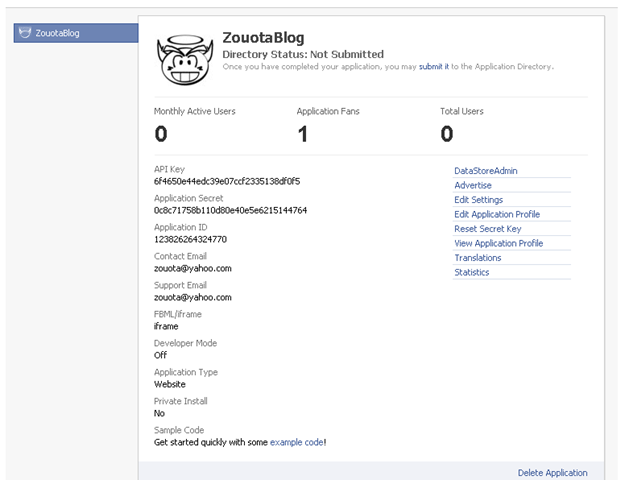Open Edit Application Profile
The image size is (625, 480).
497,214
